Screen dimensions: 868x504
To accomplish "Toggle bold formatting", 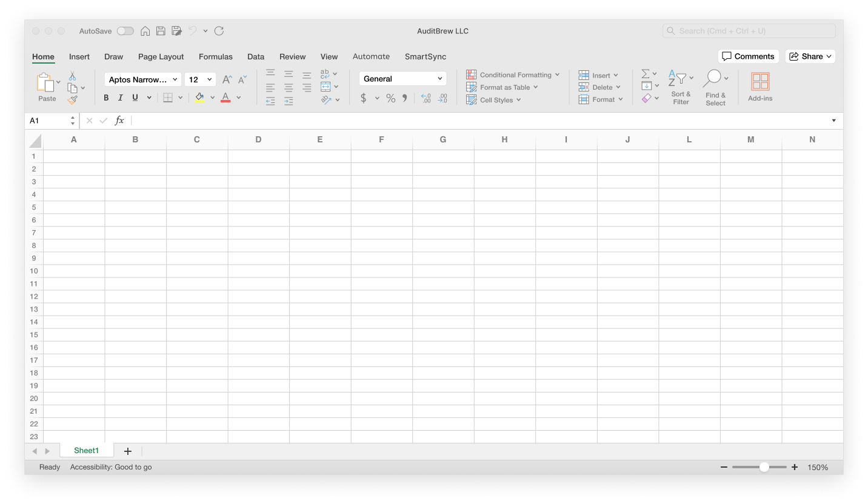I will pos(106,98).
